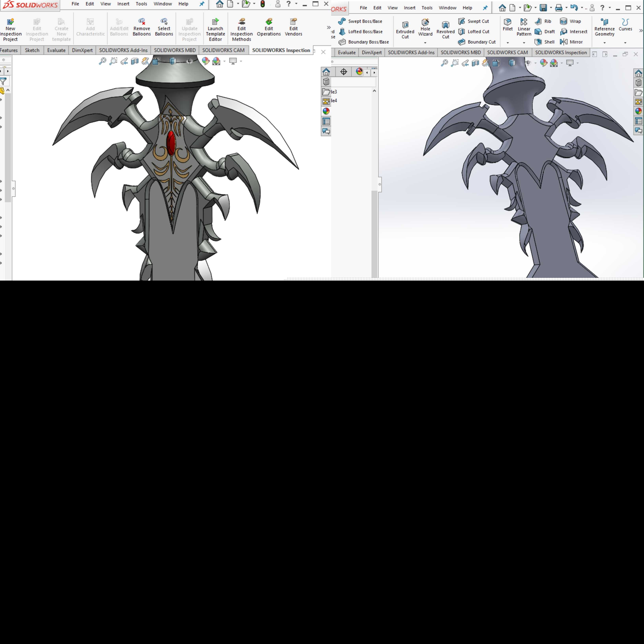Open the Curves tool
The height and width of the screenshot is (644, 644).
click(x=625, y=25)
